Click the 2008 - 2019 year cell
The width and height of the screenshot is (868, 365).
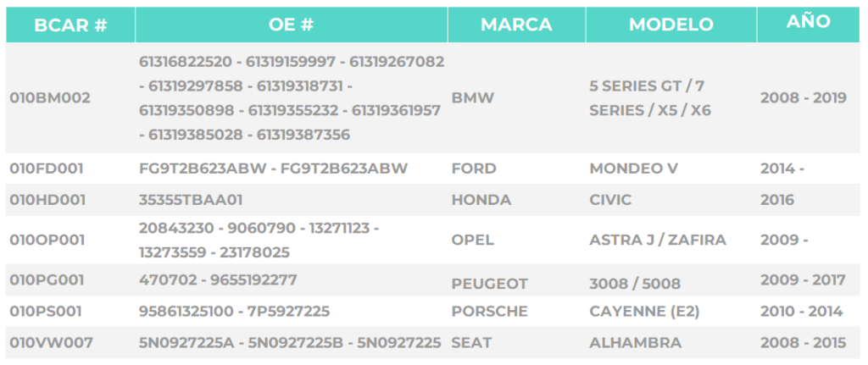coord(804,98)
